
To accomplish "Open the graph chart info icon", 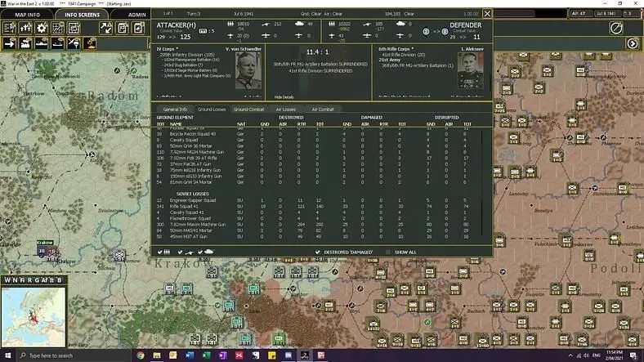I will (x=57, y=28).
